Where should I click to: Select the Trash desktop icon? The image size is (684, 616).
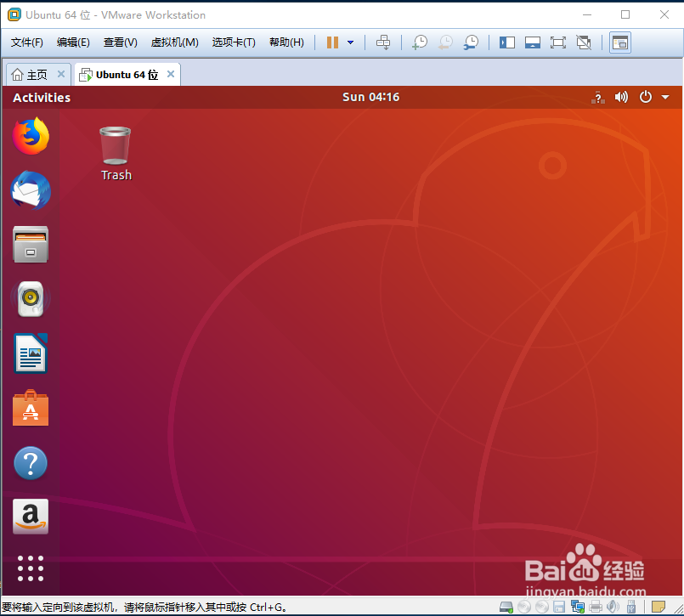(116, 154)
